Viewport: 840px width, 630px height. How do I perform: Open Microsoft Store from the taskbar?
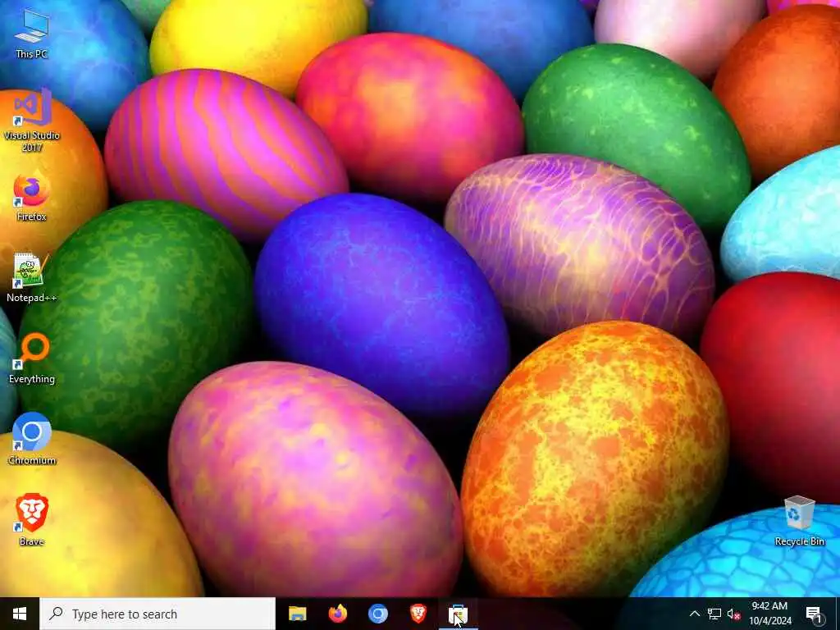point(458,614)
